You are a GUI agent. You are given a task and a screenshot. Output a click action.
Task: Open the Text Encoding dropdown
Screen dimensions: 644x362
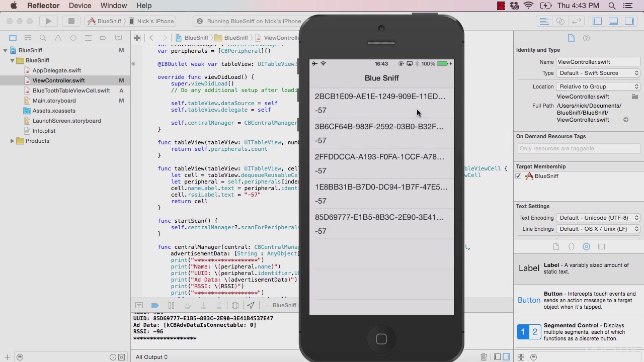coord(598,218)
